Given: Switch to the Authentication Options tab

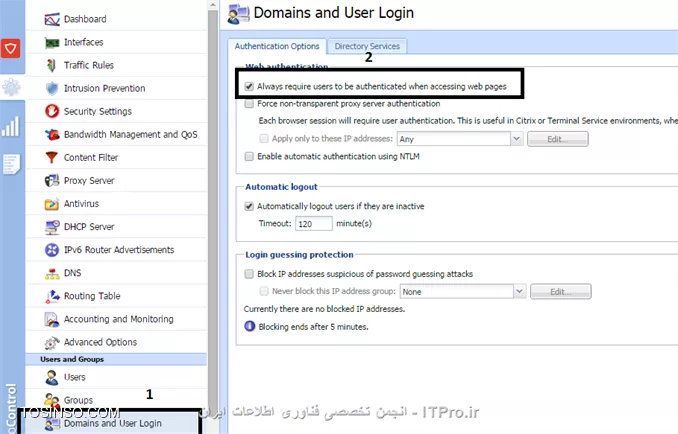Looking at the screenshot, I should (x=277, y=46).
